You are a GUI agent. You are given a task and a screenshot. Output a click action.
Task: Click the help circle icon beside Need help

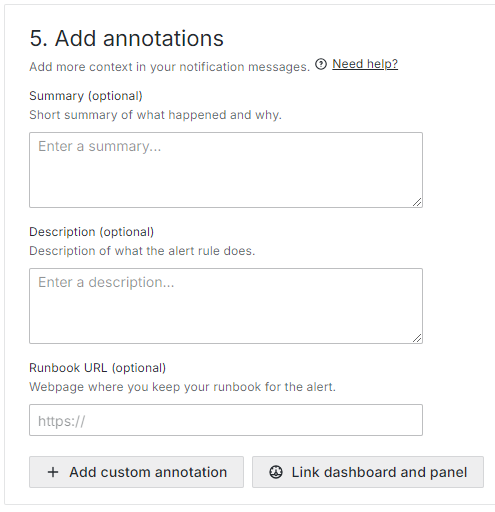(x=321, y=64)
